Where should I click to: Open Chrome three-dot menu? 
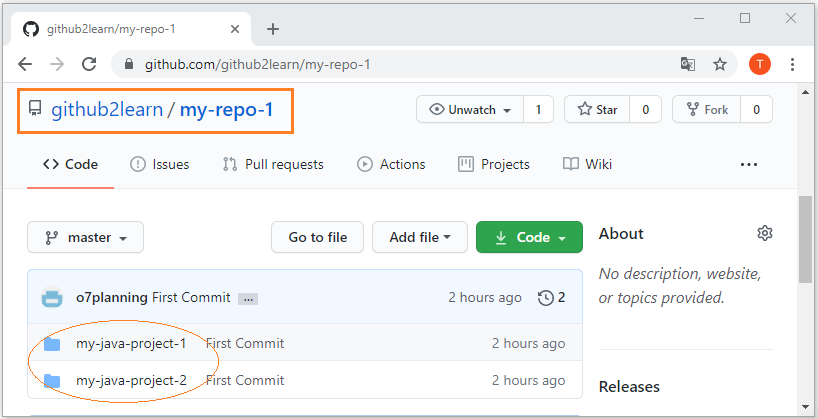[792, 64]
